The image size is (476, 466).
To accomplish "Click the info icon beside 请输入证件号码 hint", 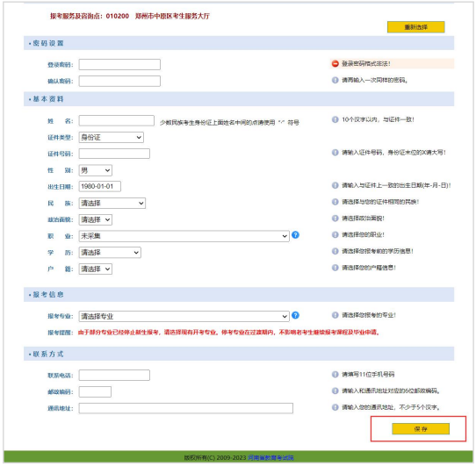I will point(335,153).
